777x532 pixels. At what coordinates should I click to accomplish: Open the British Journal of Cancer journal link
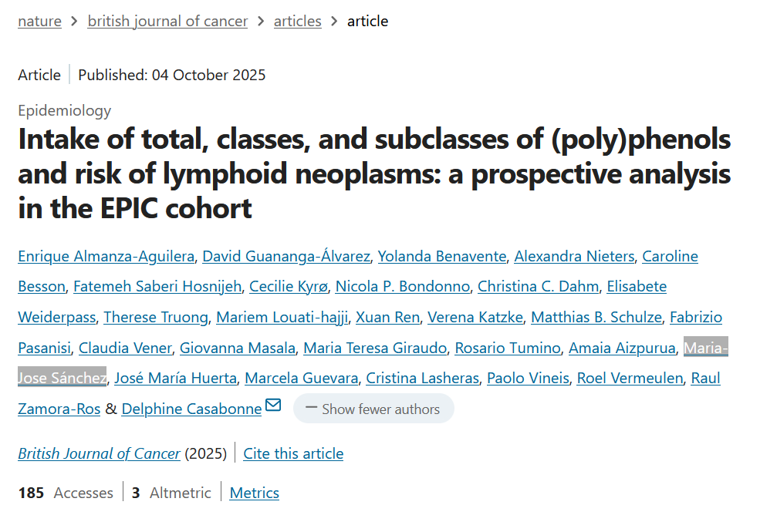click(99, 453)
